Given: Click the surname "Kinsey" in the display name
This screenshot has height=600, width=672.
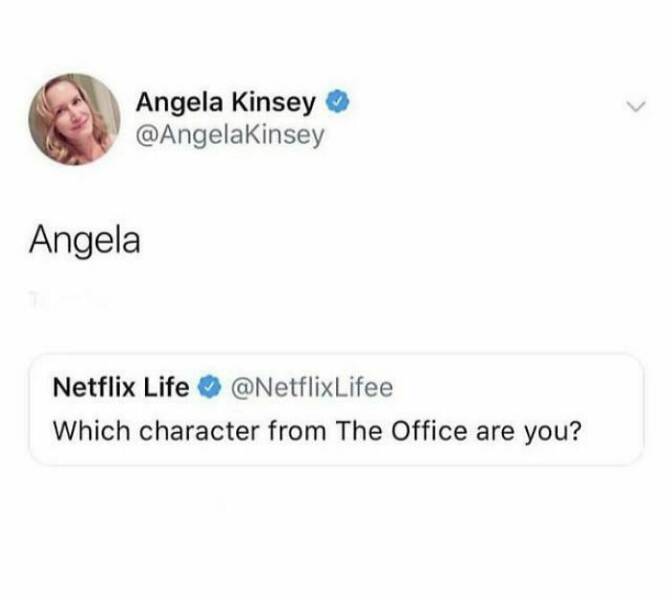Looking at the screenshot, I should click(274, 103).
